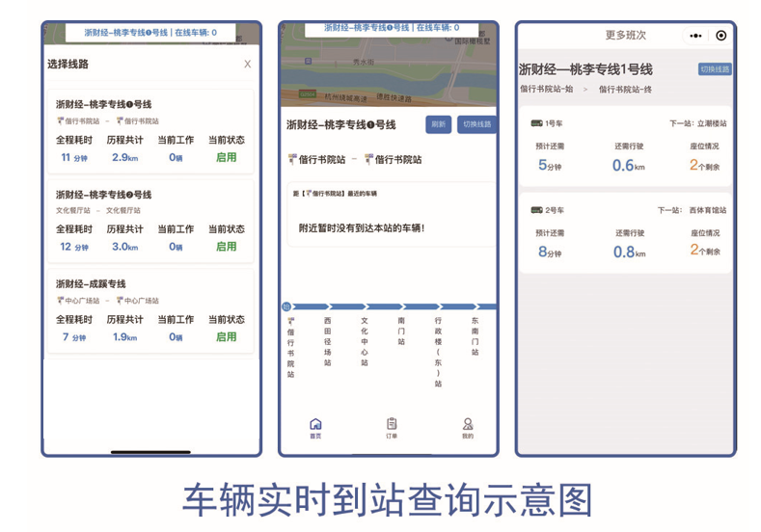Select 文化中心站 stop on the route line
This screenshot has height=532, width=761.
point(365,340)
